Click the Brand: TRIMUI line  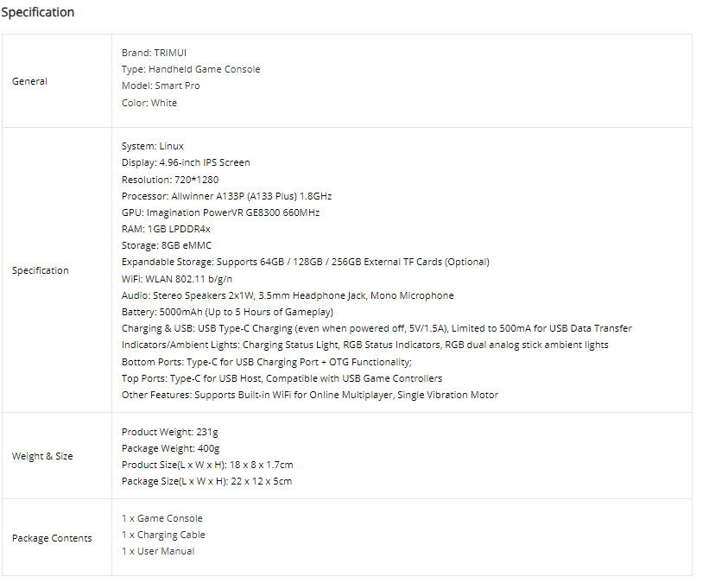coord(154,53)
